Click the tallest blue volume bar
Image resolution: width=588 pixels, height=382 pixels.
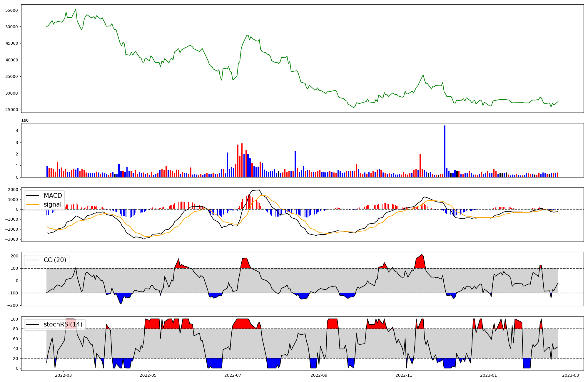(x=445, y=151)
